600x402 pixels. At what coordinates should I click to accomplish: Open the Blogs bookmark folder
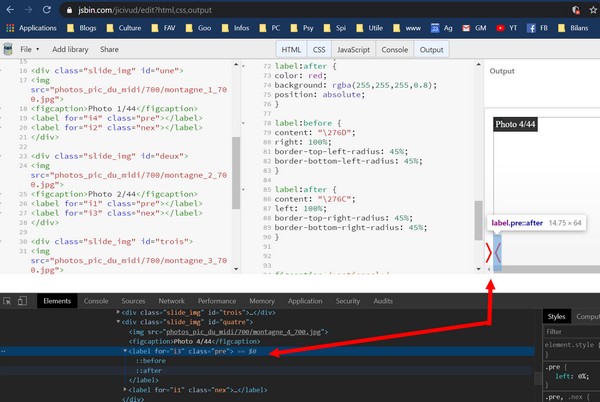[x=82, y=28]
